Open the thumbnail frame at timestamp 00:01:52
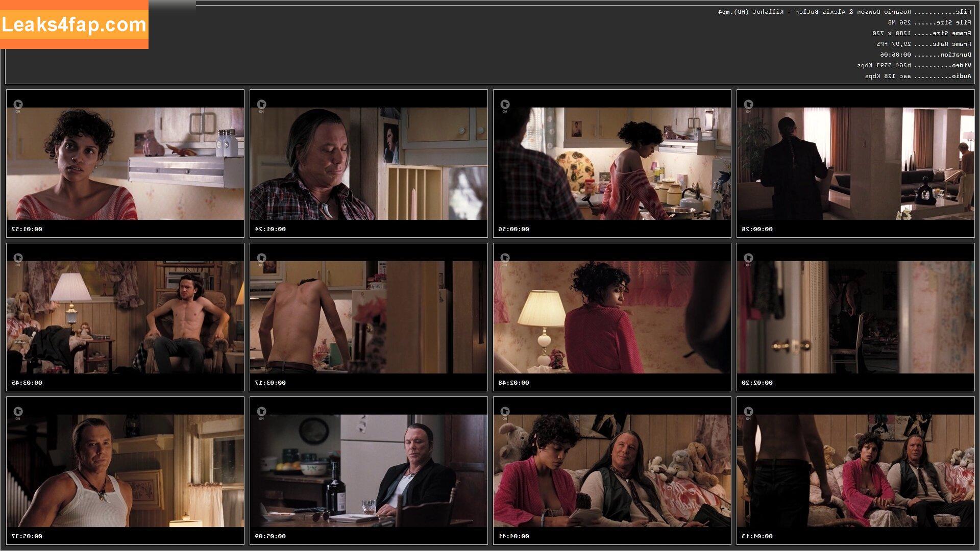The width and height of the screenshot is (980, 551). click(x=125, y=163)
